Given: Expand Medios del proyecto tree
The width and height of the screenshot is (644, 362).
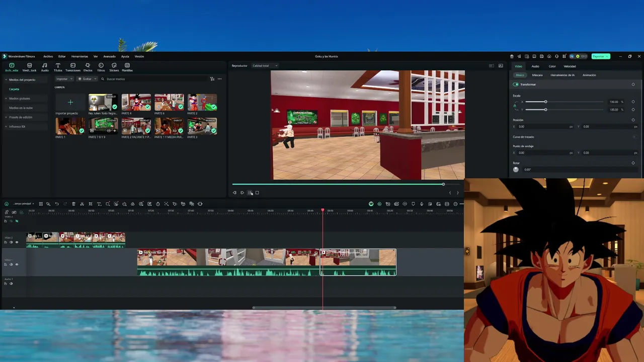Looking at the screenshot, I should pyautogui.click(x=6, y=79).
